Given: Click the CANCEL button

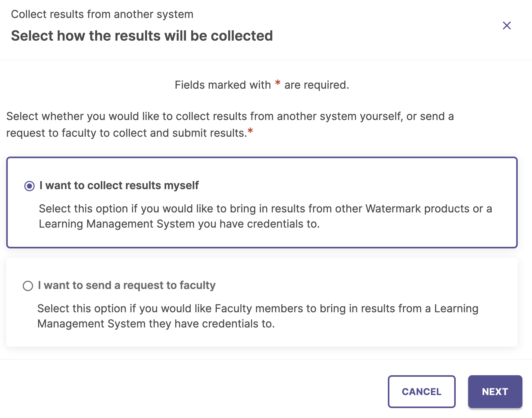Looking at the screenshot, I should pos(421,392).
